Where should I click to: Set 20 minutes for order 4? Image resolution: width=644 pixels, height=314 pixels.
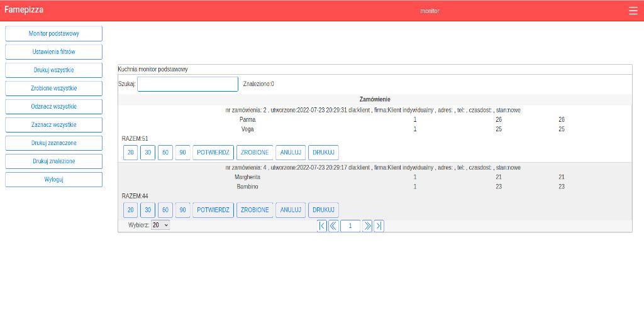pos(131,210)
